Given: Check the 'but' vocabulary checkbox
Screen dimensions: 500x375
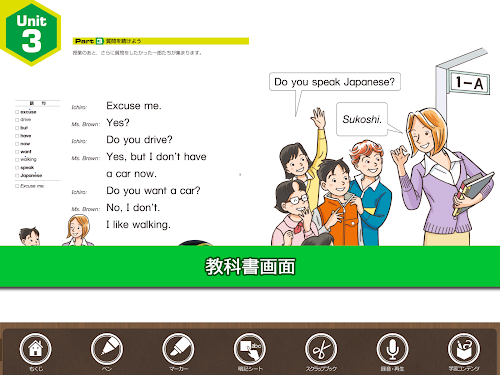Looking at the screenshot, I should click(17, 128).
